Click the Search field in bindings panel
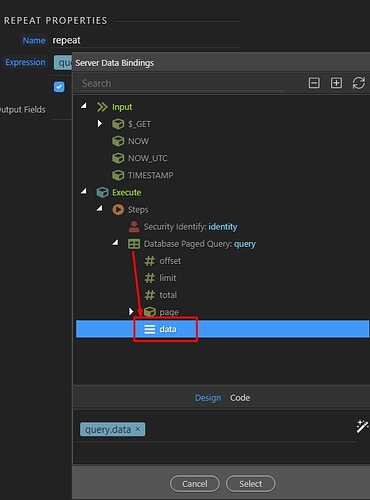Viewport: 370px width, 500px height. [183, 83]
